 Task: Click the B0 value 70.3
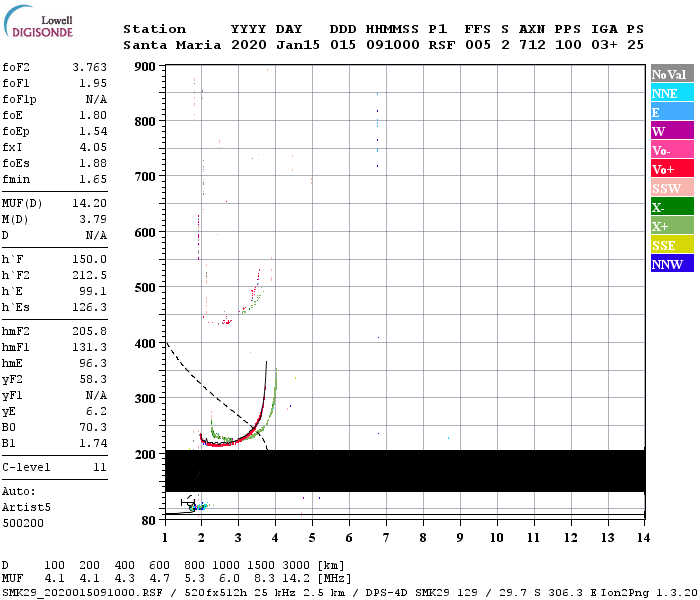[x=93, y=428]
